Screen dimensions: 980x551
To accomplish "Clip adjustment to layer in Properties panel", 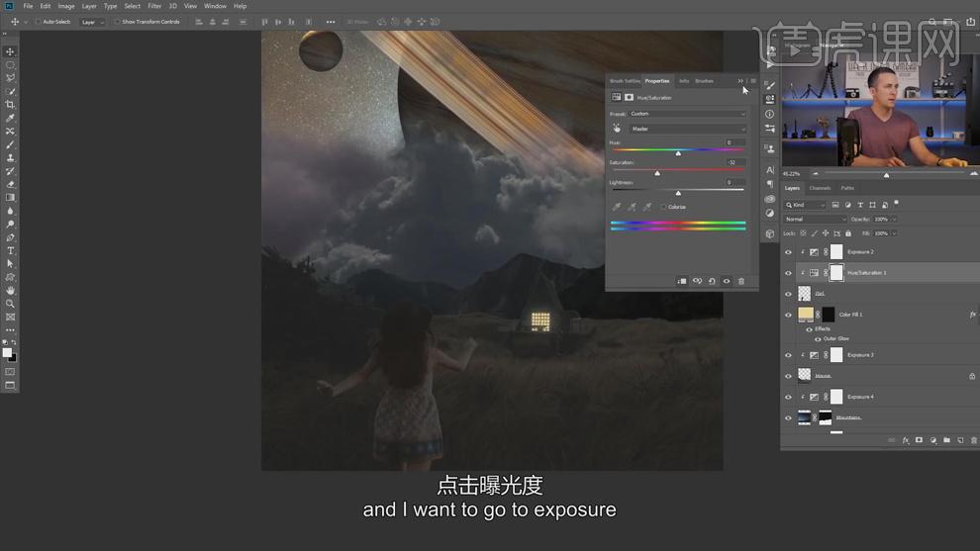I will (681, 281).
